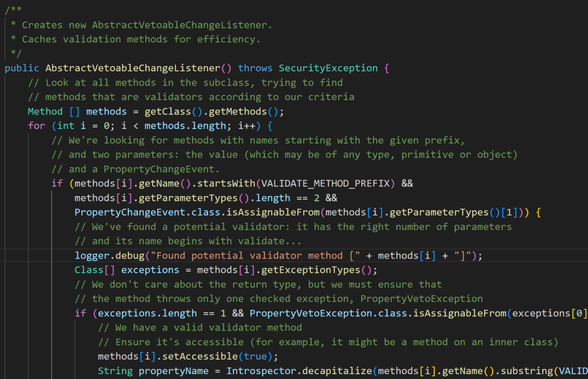
Task: Click the 'true' argument in setAccessible
Action: pyautogui.click(x=255, y=356)
